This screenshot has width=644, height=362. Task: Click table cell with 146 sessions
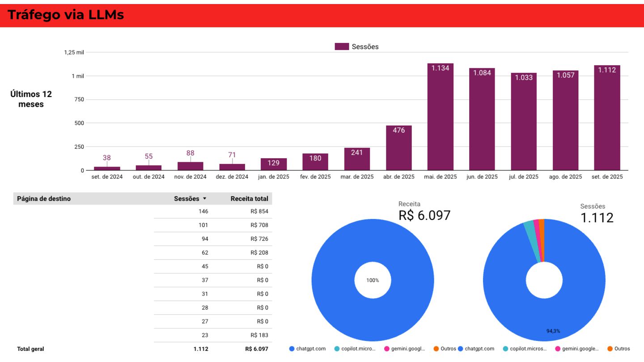click(203, 211)
